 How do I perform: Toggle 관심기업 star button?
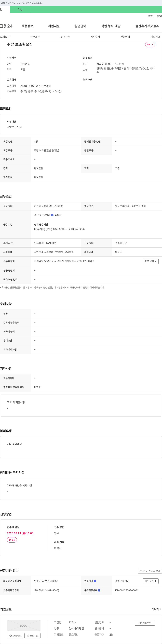click(15, 636)
